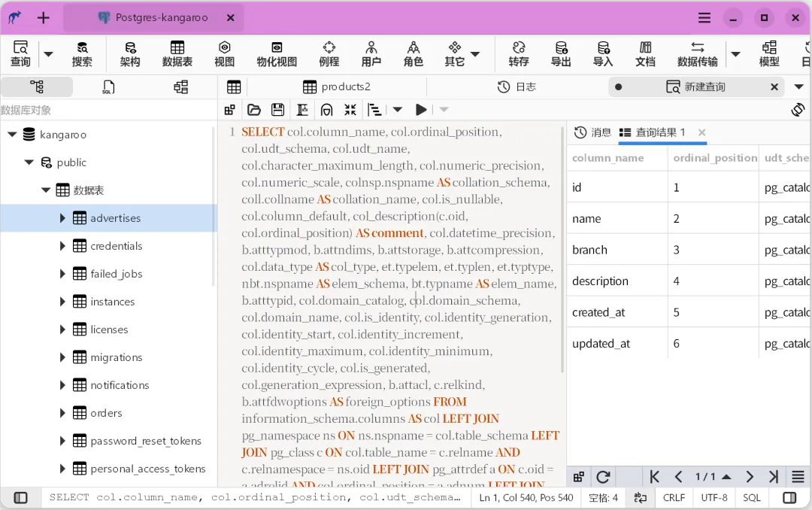Image resolution: width=812 pixels, height=510 pixels.
Task: Select the instances table
Action: pyautogui.click(x=112, y=302)
